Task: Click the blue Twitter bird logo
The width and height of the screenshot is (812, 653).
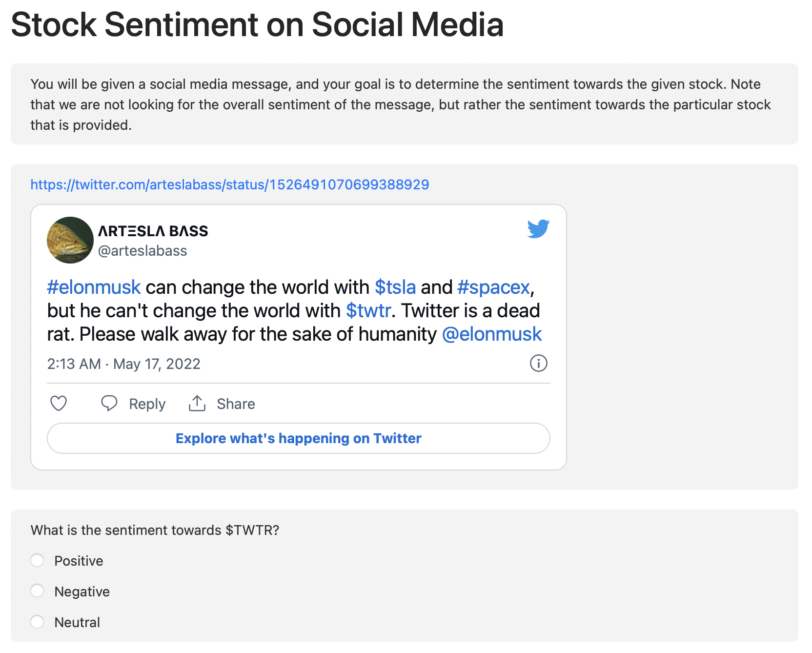Action: click(x=538, y=228)
